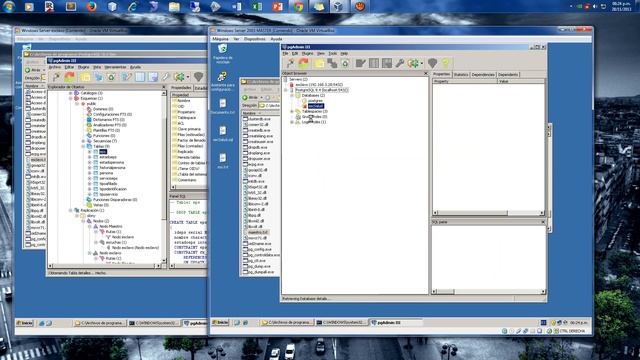
Task: Open the Help menu in MASTER pgAdmin
Action: coord(344,53)
